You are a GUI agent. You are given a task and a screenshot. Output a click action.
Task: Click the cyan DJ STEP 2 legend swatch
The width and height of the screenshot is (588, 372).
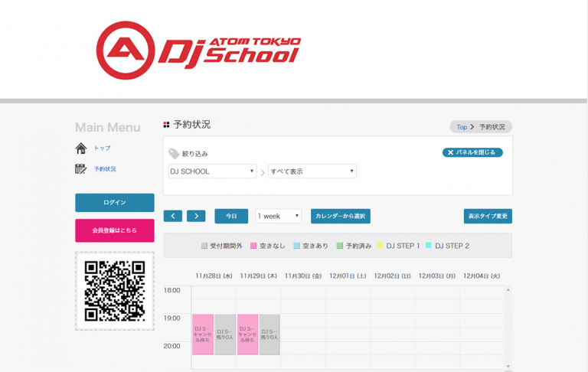(x=429, y=245)
